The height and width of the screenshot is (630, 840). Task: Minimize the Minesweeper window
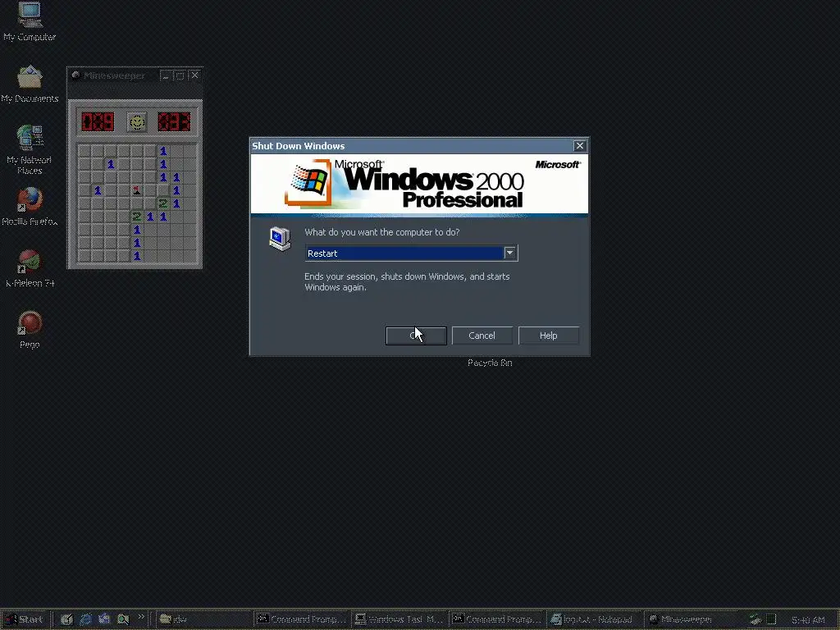click(x=166, y=75)
